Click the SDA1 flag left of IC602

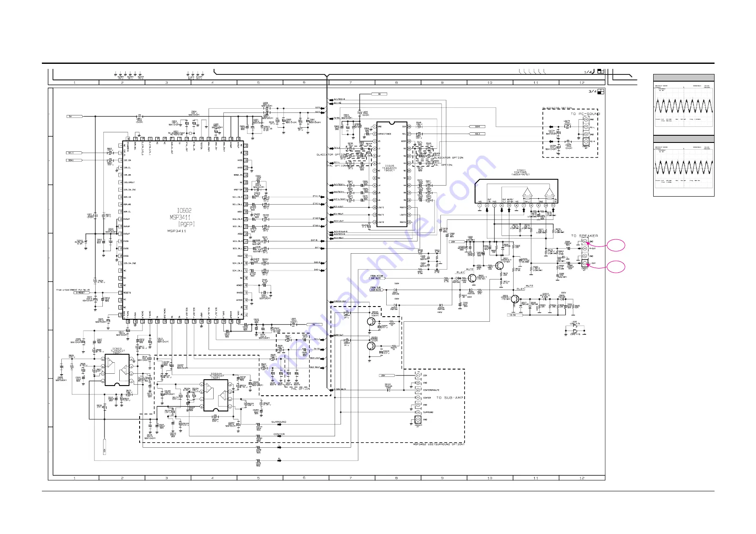pyautogui.click(x=74, y=160)
